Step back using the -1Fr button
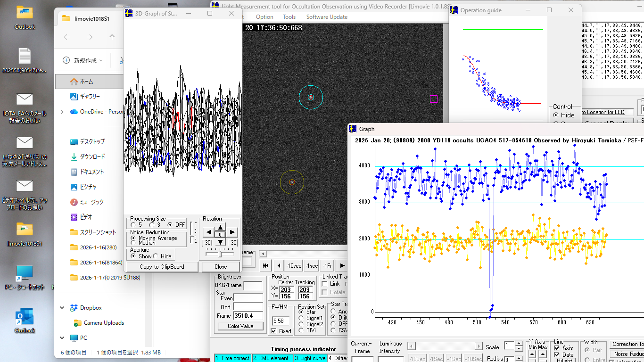The image size is (644, 362). pyautogui.click(x=327, y=266)
